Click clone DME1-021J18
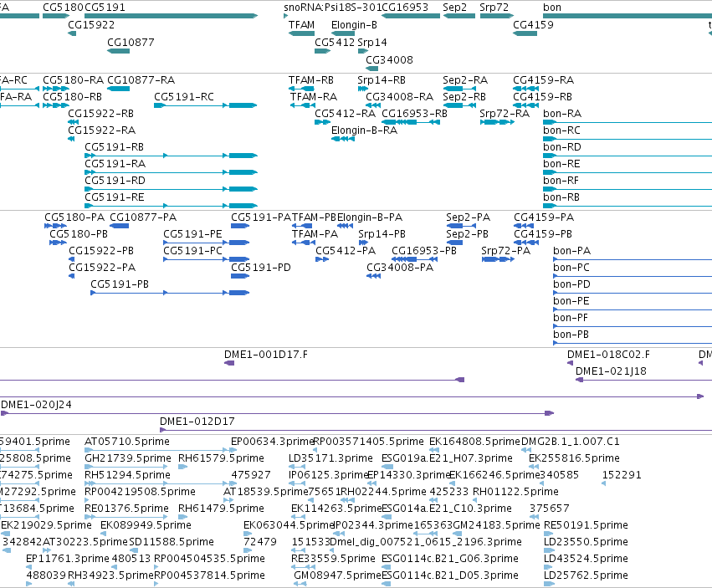 [x=644, y=380]
